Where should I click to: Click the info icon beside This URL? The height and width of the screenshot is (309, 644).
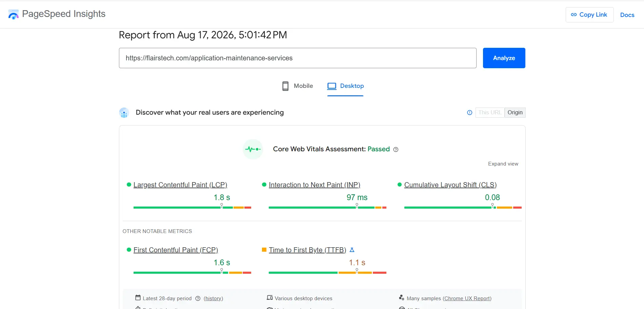tap(469, 113)
